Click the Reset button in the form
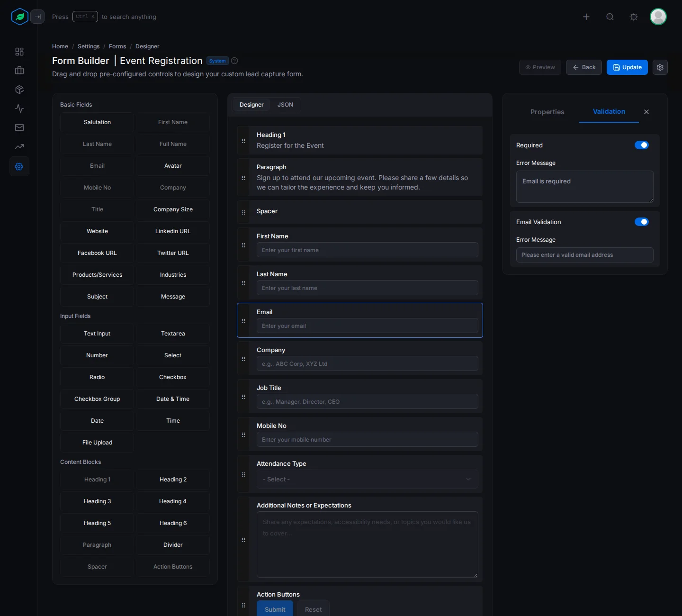The image size is (682, 616). point(313,609)
